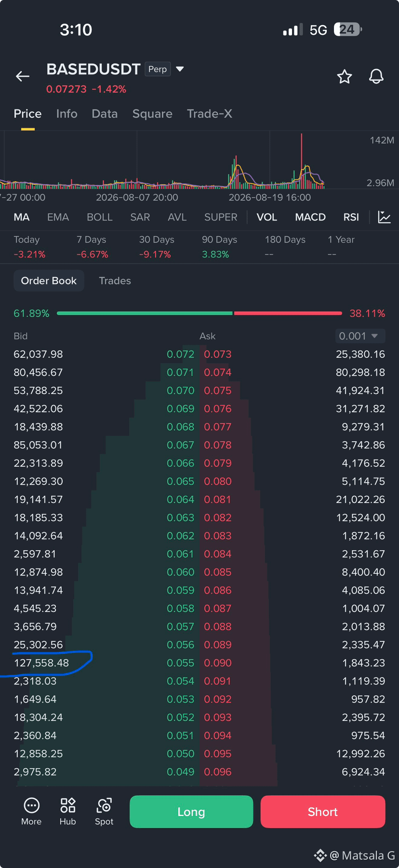
Task: Open the Hub icon
Action: point(67,812)
